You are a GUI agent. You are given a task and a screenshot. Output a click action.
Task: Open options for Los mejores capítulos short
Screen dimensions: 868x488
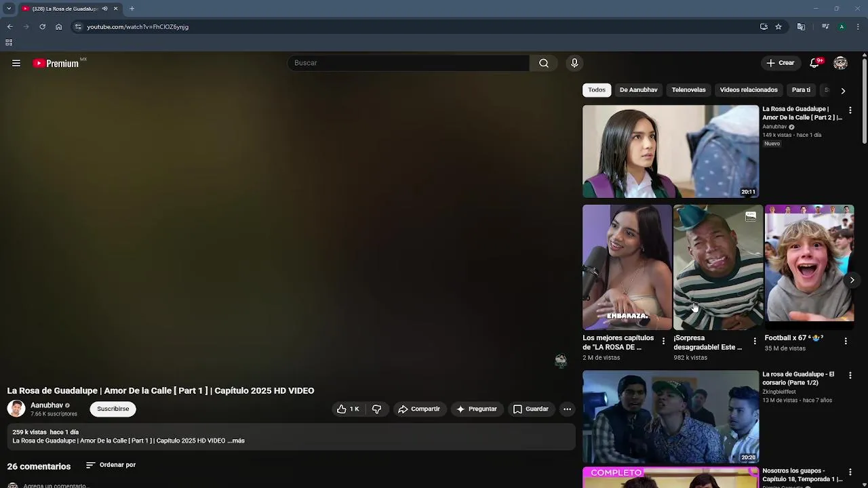coord(663,341)
